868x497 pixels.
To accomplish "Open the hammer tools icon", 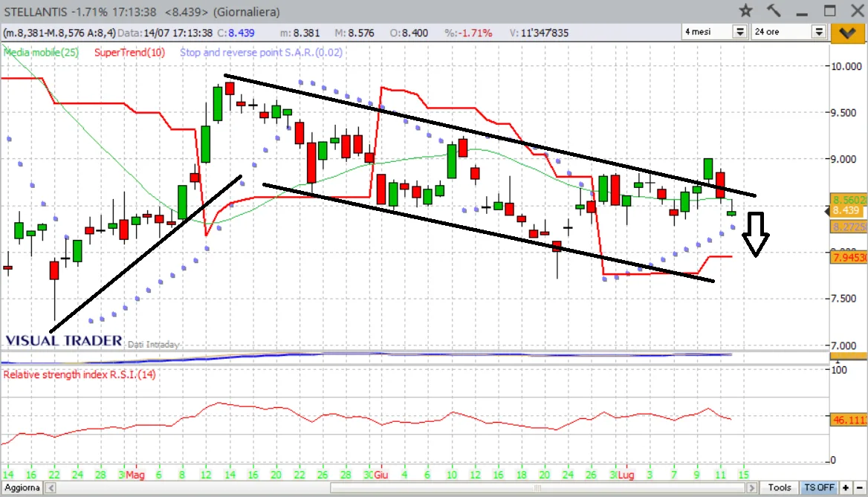I will [x=774, y=10].
